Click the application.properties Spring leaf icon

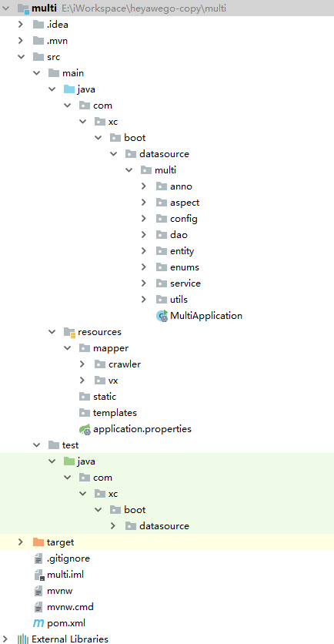[85, 429]
